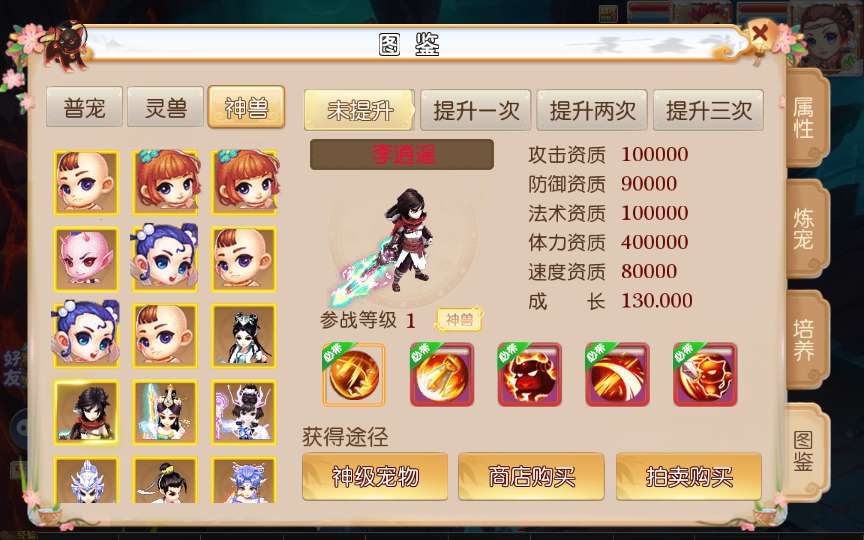Select the crossed blades fire skill icon
This screenshot has height=540, width=864.
pyautogui.click(x=442, y=375)
